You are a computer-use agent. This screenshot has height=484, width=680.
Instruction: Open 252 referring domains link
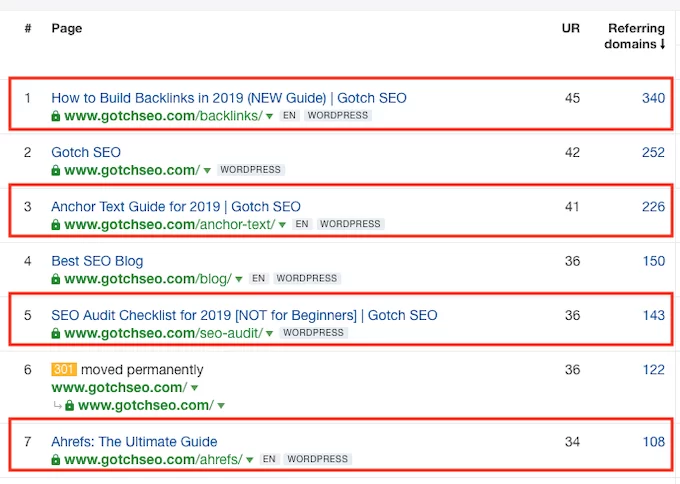653,152
